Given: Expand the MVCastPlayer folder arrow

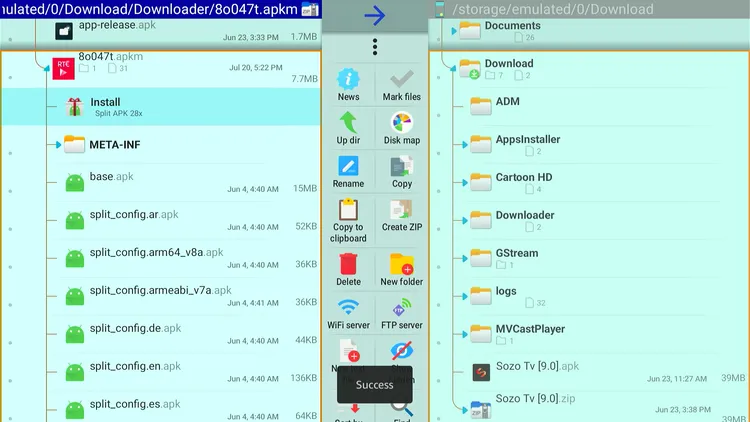Looking at the screenshot, I should 464,334.
